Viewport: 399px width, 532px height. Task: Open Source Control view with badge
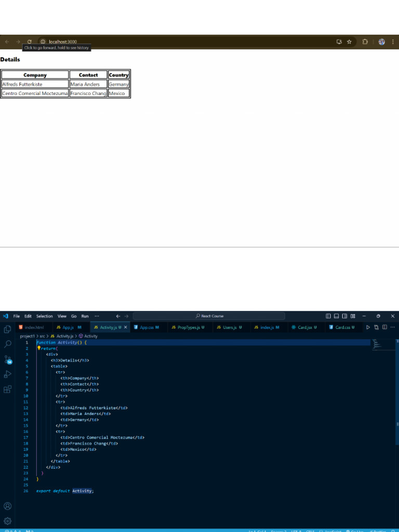pos(7,360)
